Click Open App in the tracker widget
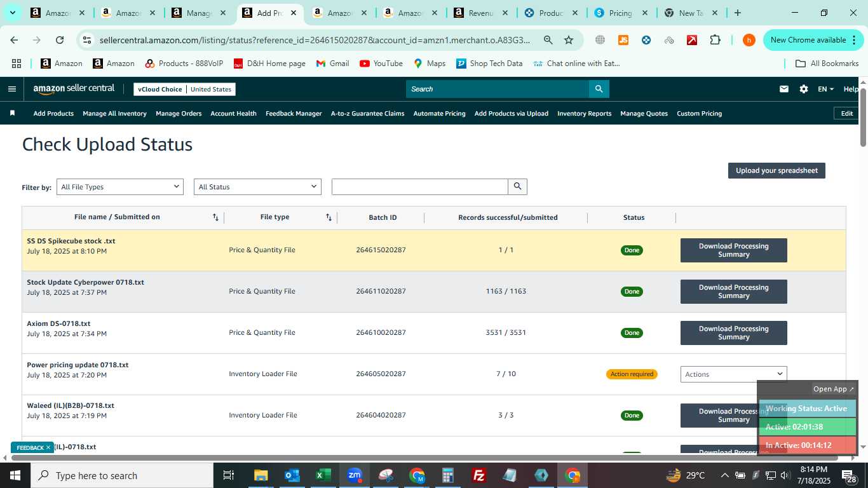Image resolution: width=868 pixels, height=488 pixels. 834,389
